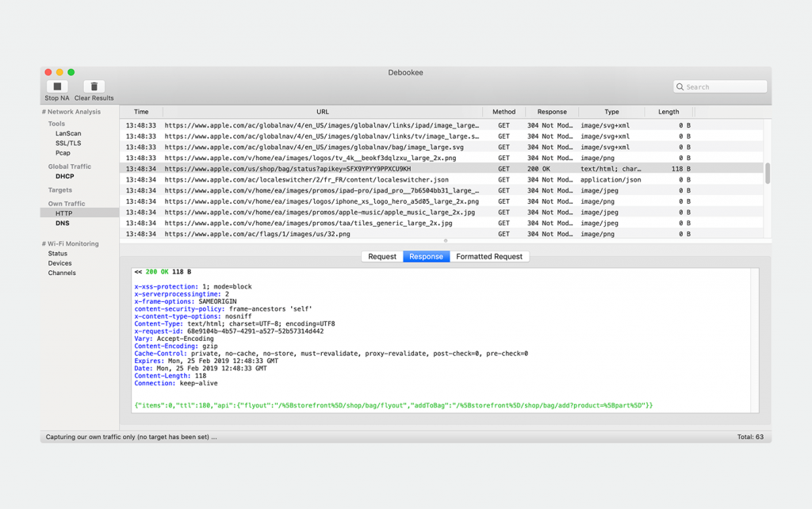Click the magnifier icon in Search
Viewport: 812px width, 509px height.
pos(680,87)
